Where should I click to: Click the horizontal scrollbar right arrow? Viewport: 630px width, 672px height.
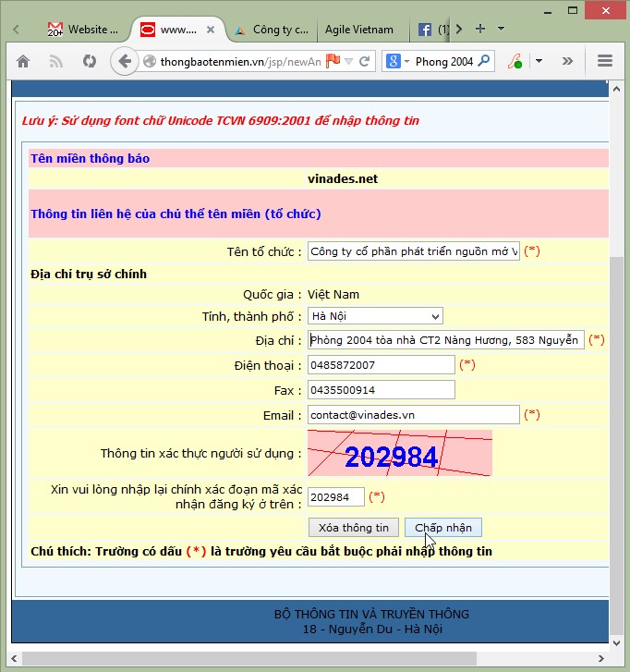pyautogui.click(x=601, y=658)
